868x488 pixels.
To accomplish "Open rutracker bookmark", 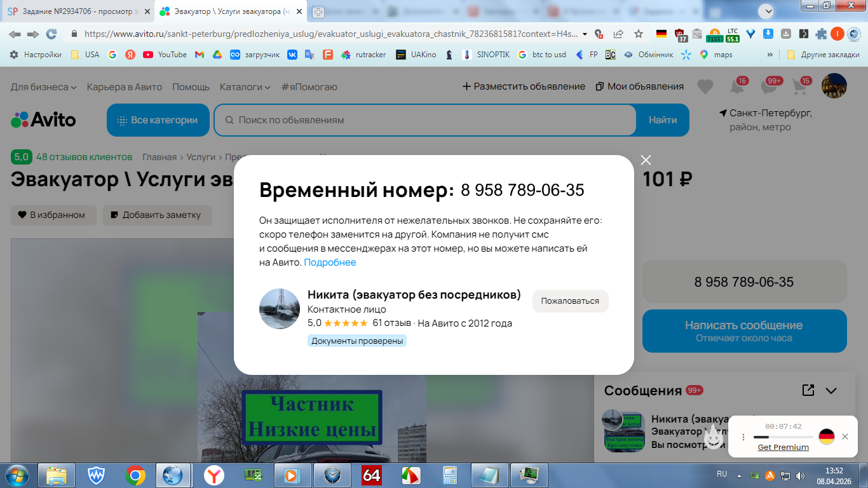I will click(x=363, y=55).
